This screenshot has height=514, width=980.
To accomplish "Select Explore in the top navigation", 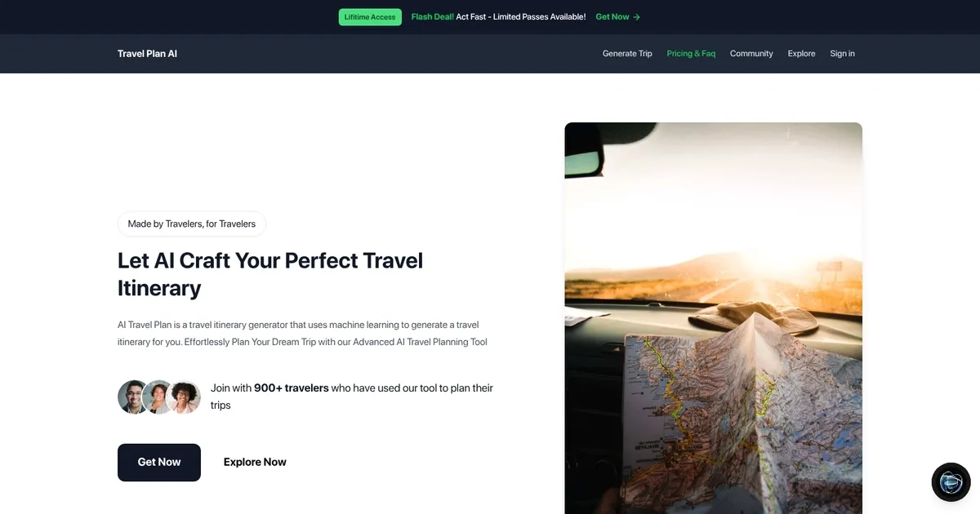I will point(801,54).
